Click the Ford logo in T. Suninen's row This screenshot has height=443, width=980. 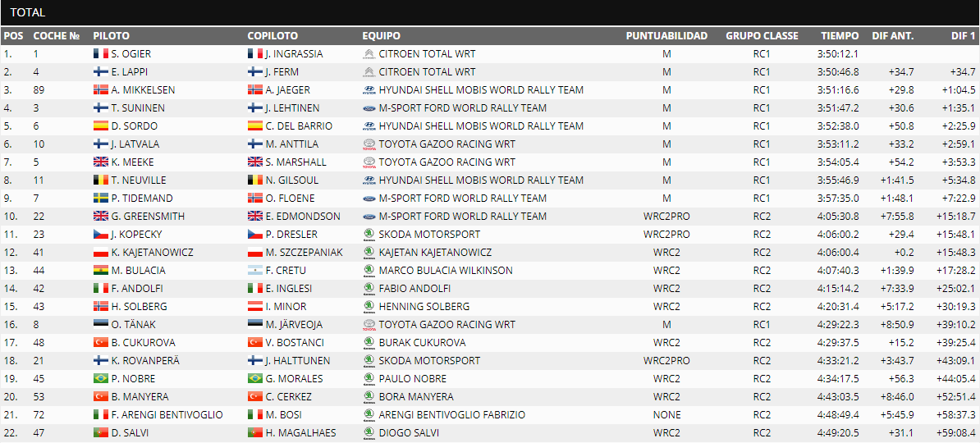(x=369, y=108)
